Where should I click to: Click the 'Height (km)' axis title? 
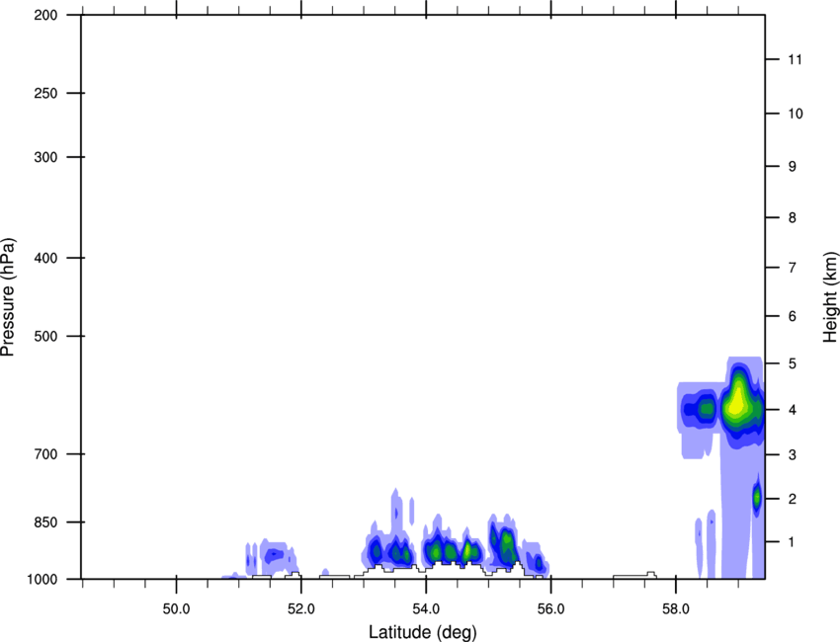point(830,297)
